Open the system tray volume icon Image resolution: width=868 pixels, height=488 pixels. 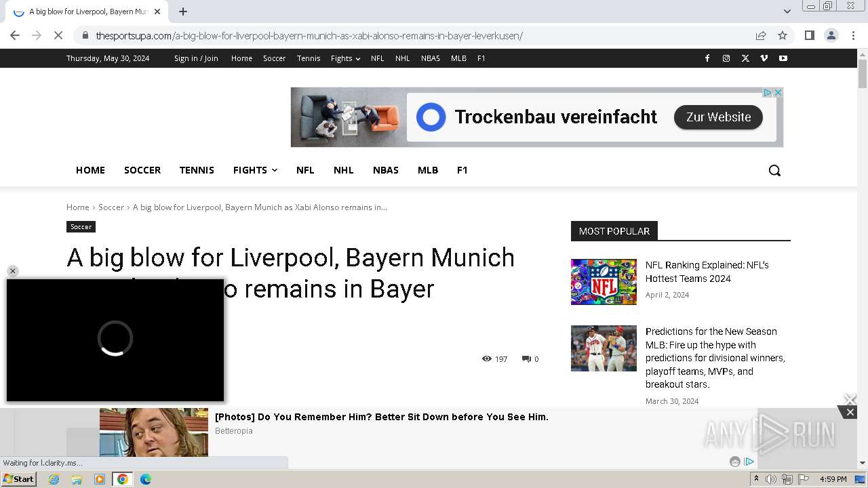click(771, 479)
